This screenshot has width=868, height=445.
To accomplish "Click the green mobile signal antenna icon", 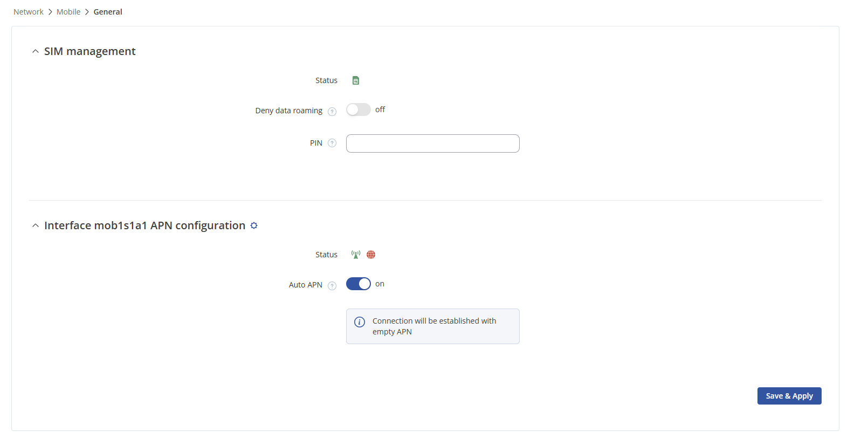I will click(x=356, y=255).
